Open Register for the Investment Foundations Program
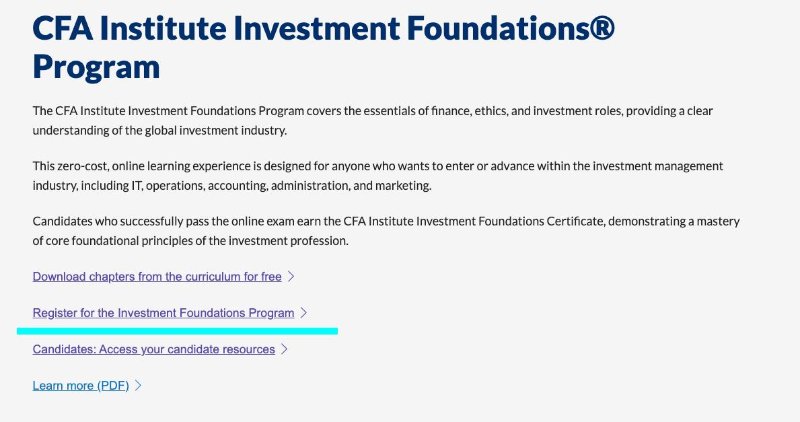The height and width of the screenshot is (422, 800). (x=163, y=313)
